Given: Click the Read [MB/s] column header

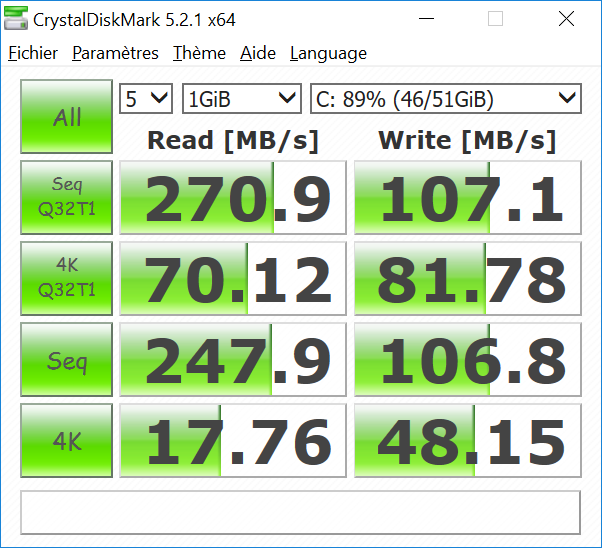Looking at the screenshot, I should coord(233,141).
